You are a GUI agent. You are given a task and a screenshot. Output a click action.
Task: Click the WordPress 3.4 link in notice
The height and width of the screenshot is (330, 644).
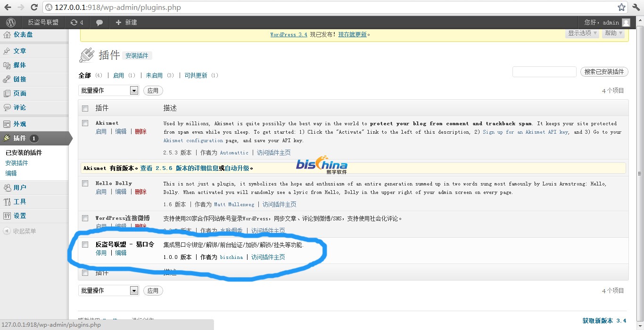289,34
